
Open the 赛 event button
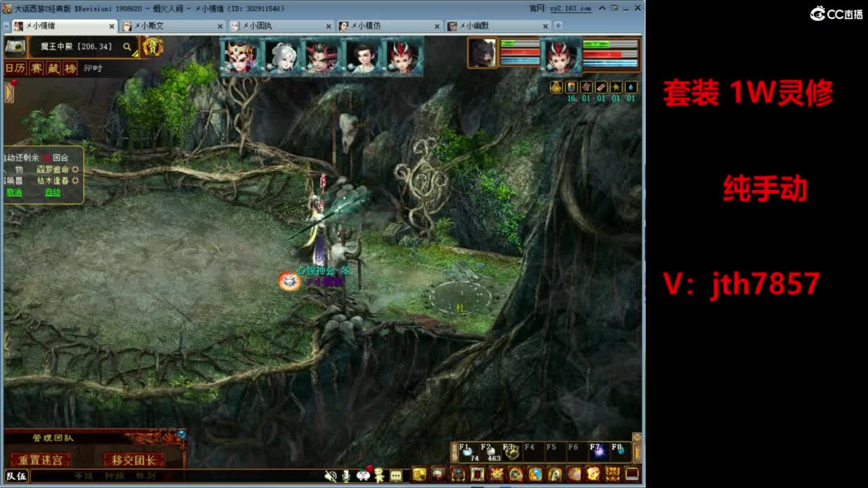pyautogui.click(x=36, y=68)
